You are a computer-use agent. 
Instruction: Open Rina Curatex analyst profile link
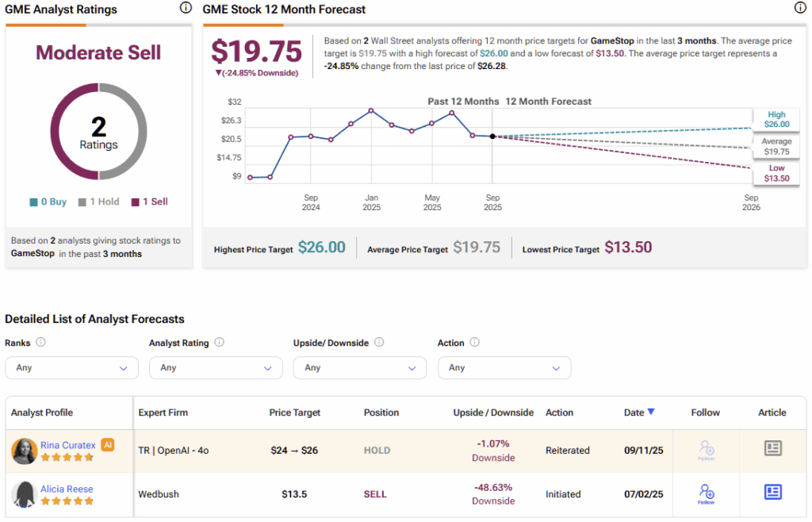tap(68, 445)
